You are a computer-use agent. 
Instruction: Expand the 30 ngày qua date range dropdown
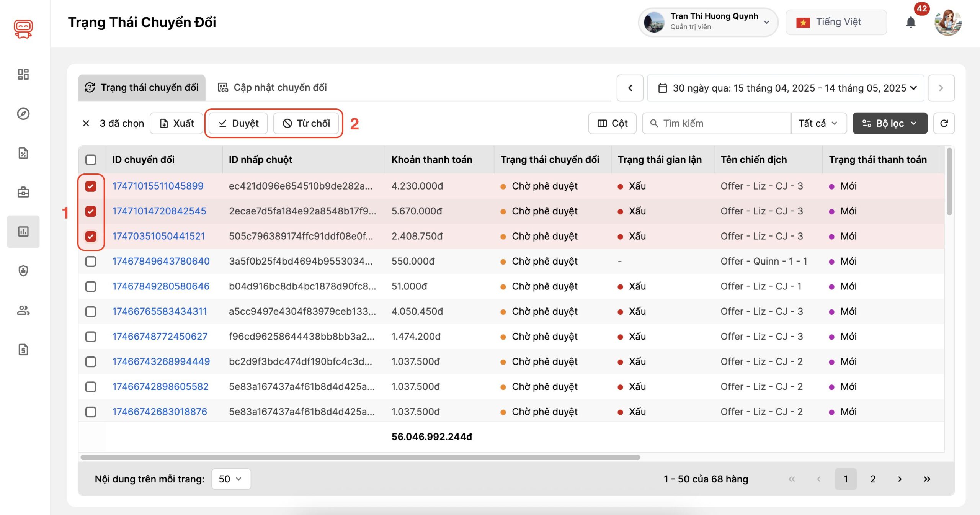(x=785, y=88)
